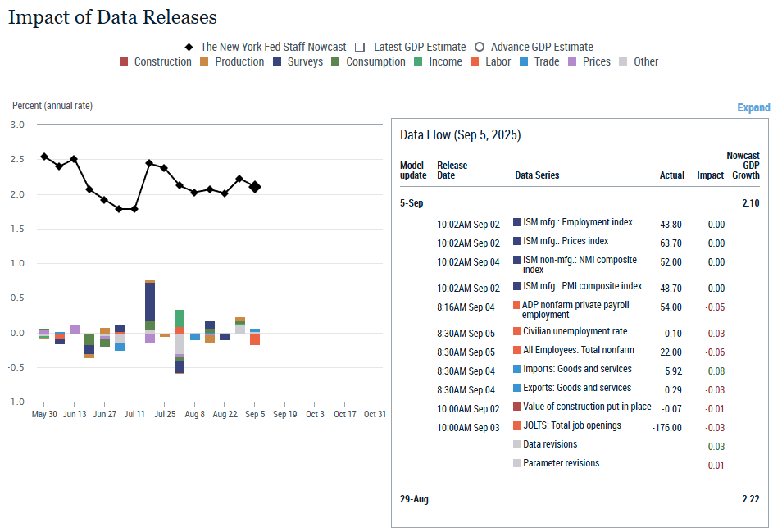Toggle Production series in legend
This screenshot has width=773, height=532.
(205, 62)
